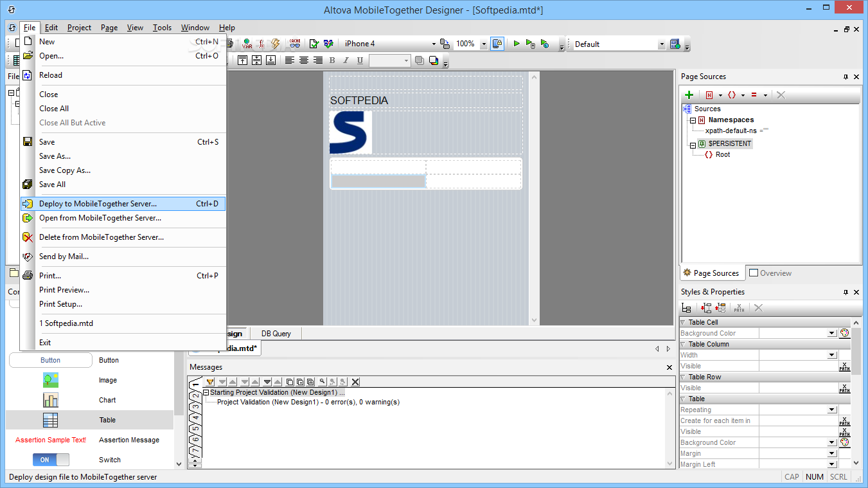Screen dimensions: 868x488
Task: Click the filter funnel icon in Messages
Action: 210,382
